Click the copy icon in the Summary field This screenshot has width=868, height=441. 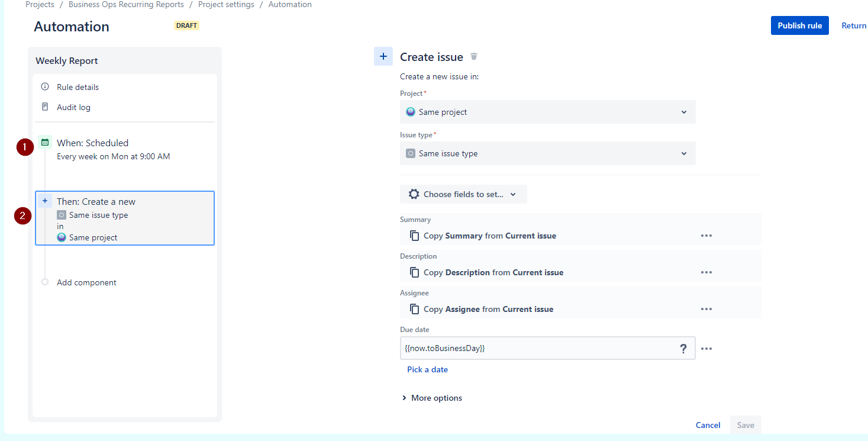click(x=414, y=236)
